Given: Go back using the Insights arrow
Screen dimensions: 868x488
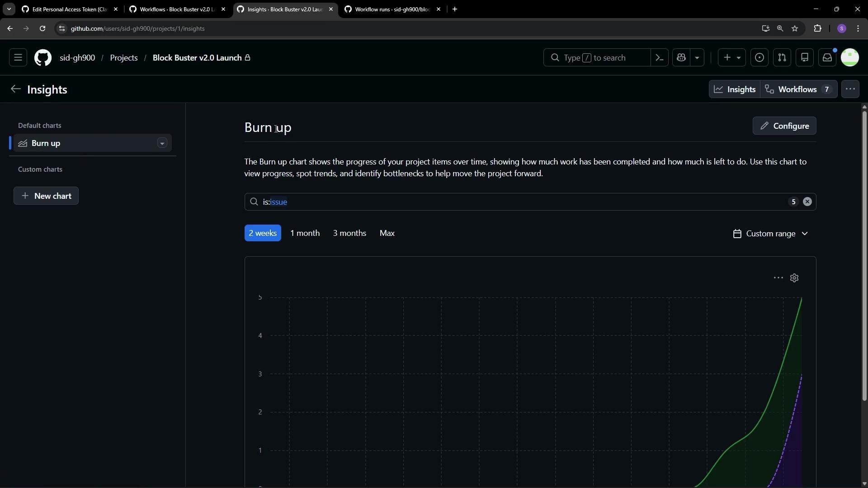Looking at the screenshot, I should point(16,89).
